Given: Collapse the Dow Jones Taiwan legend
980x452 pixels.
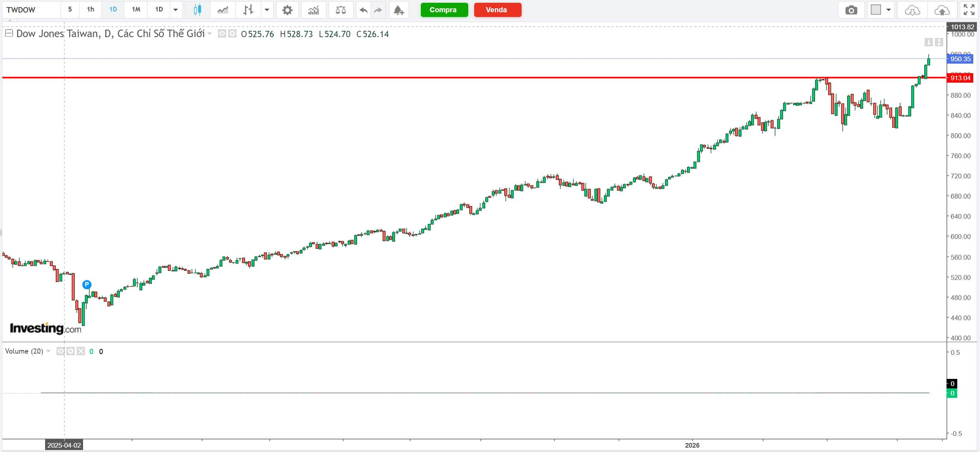Looking at the screenshot, I should tap(9, 33).
